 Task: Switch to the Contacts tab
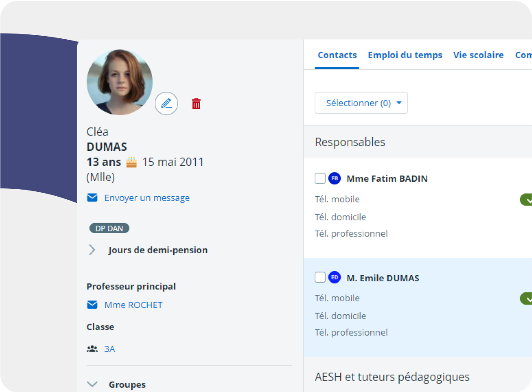[337, 55]
